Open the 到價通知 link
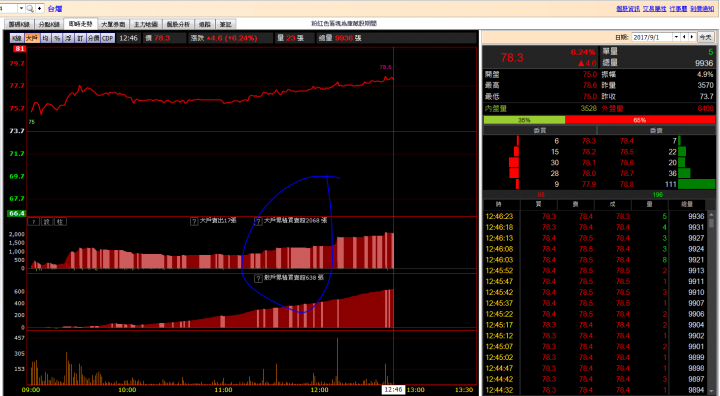 [x=702, y=9]
